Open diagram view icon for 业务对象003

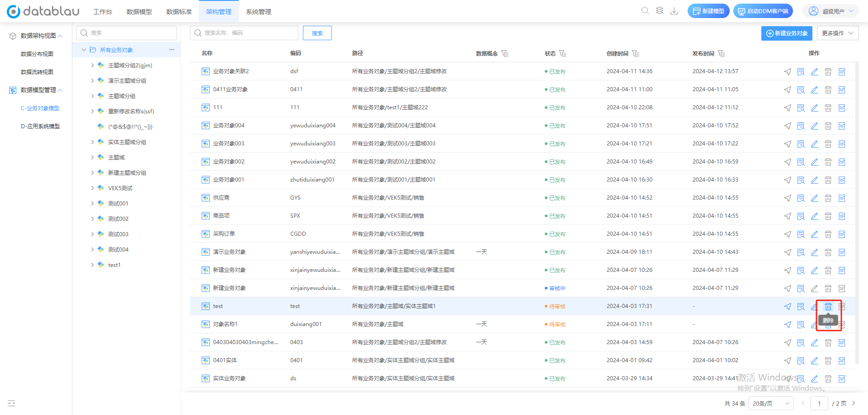[842, 144]
